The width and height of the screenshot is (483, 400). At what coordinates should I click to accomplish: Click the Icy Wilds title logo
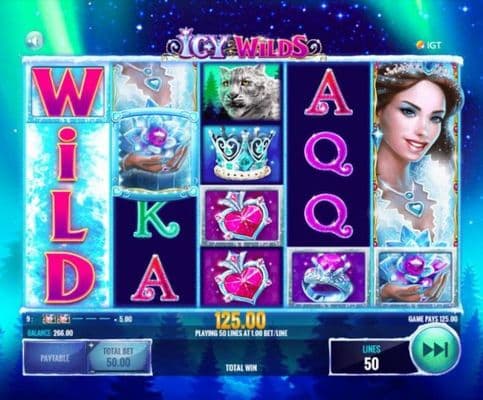(x=241, y=46)
